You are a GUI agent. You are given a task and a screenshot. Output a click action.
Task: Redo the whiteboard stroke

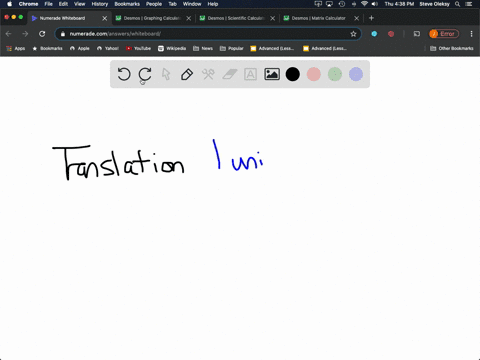tap(145, 74)
